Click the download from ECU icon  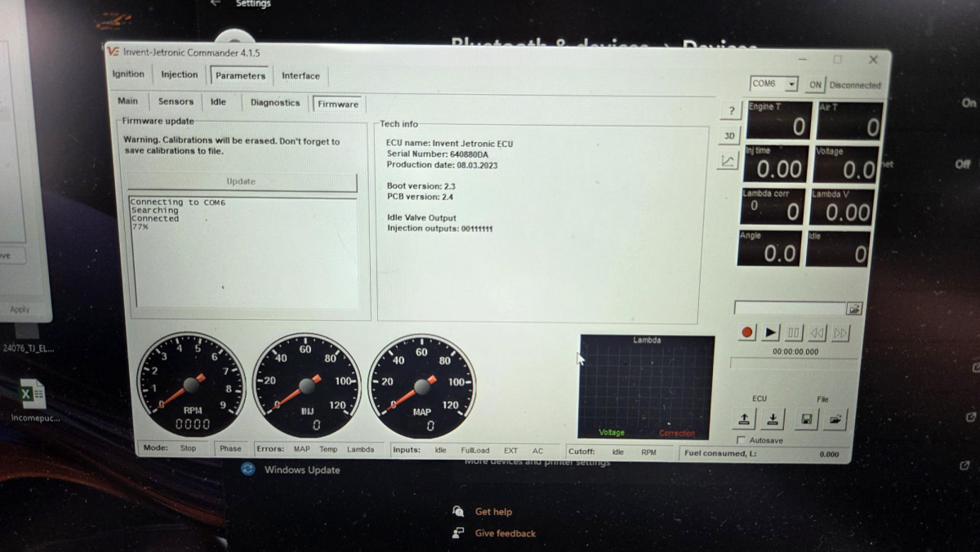point(773,420)
